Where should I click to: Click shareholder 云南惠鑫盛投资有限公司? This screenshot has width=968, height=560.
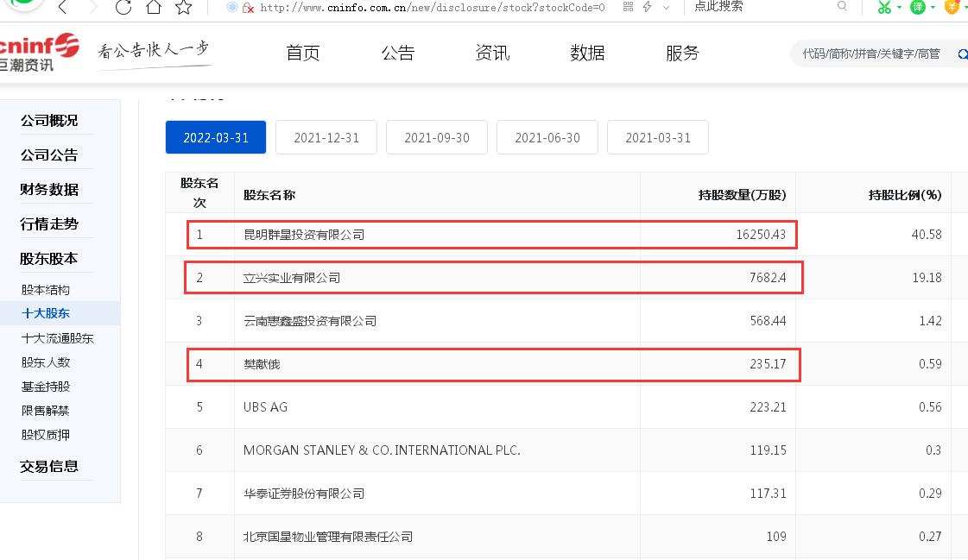tap(310, 321)
